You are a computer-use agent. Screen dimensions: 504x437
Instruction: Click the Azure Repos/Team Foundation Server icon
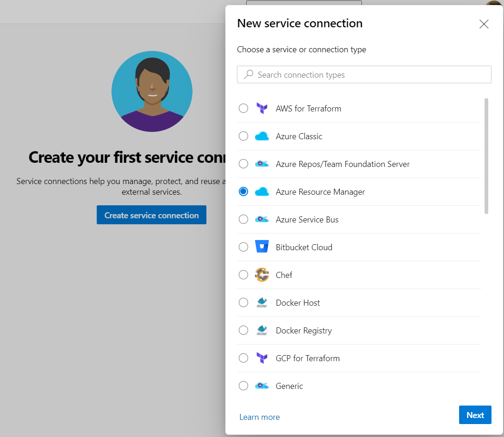(262, 164)
